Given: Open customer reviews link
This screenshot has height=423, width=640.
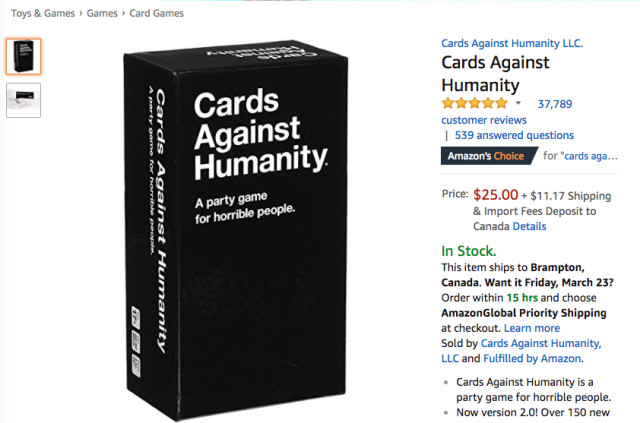Looking at the screenshot, I should [484, 120].
